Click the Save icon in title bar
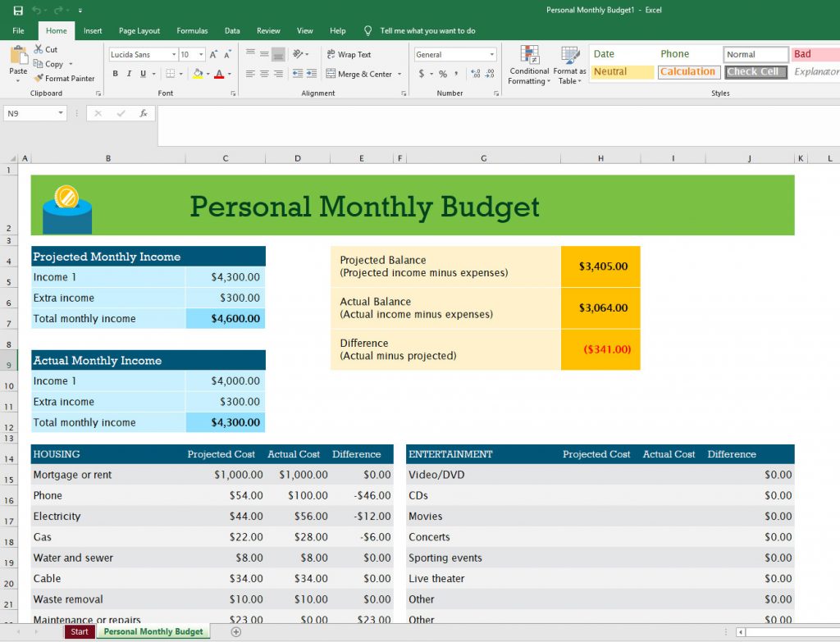840x642 pixels. (x=18, y=10)
